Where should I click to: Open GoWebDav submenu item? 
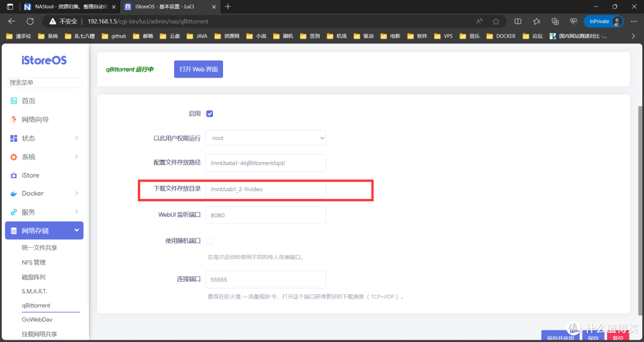tap(37, 319)
